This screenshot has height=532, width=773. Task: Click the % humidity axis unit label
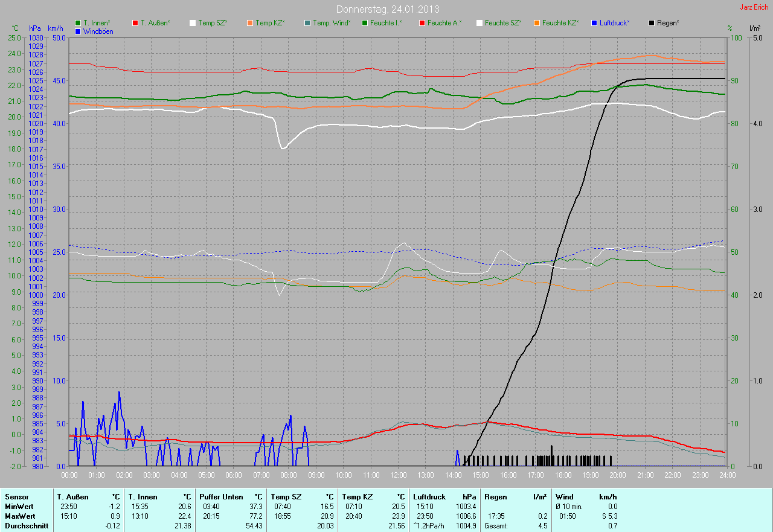(730, 28)
